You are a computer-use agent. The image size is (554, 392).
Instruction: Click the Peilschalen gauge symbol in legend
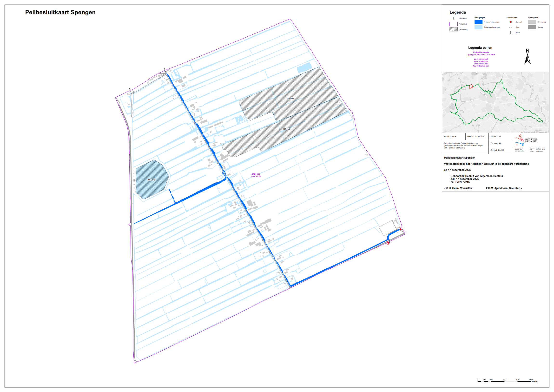tap(454, 19)
